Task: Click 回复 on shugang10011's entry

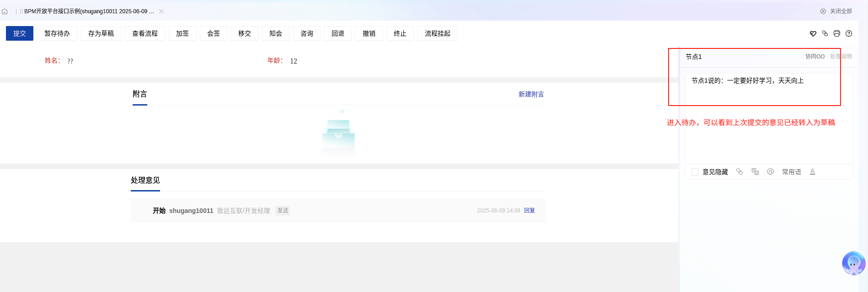Action: (x=530, y=211)
